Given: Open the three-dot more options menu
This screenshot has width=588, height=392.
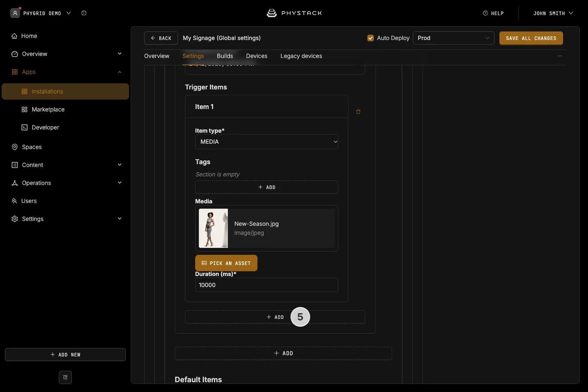Looking at the screenshot, I should pyautogui.click(x=560, y=56).
